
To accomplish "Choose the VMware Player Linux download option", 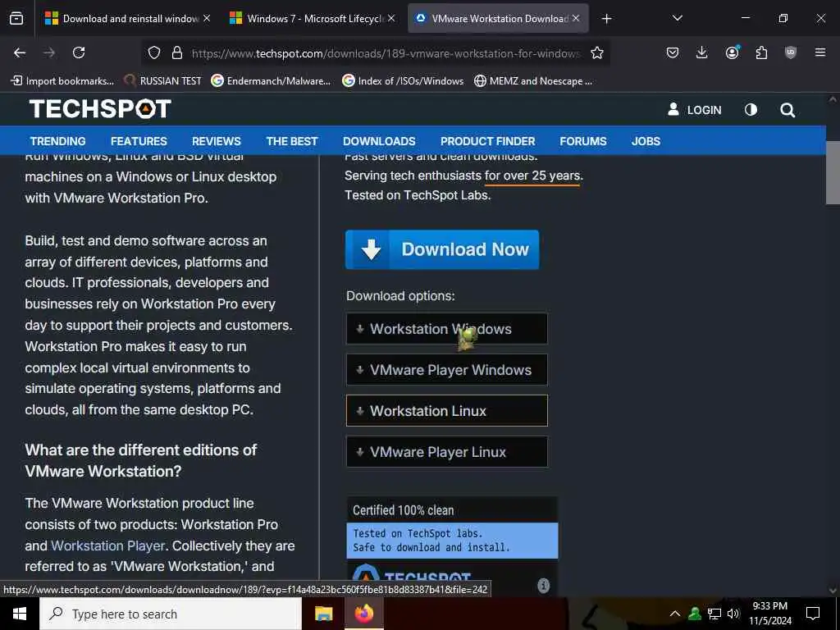I will tap(447, 452).
